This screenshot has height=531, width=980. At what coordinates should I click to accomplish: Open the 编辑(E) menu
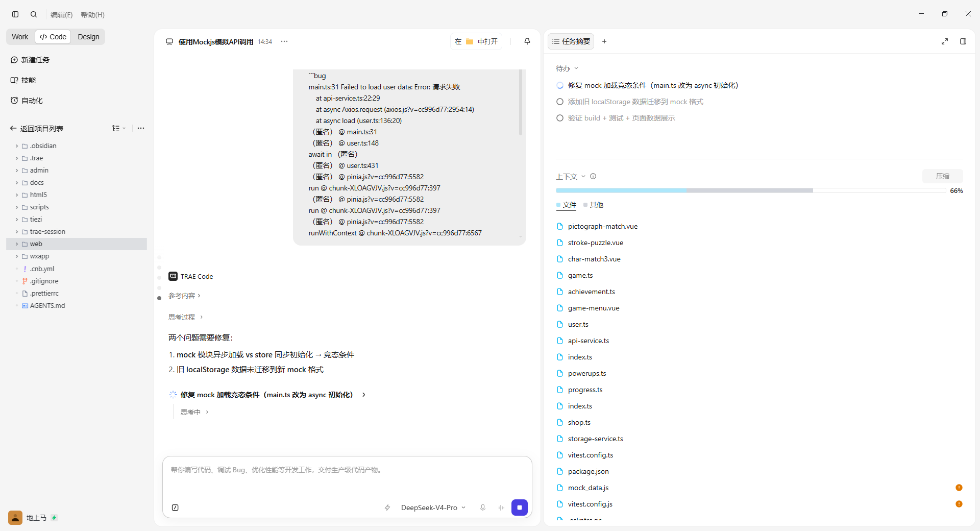click(61, 15)
